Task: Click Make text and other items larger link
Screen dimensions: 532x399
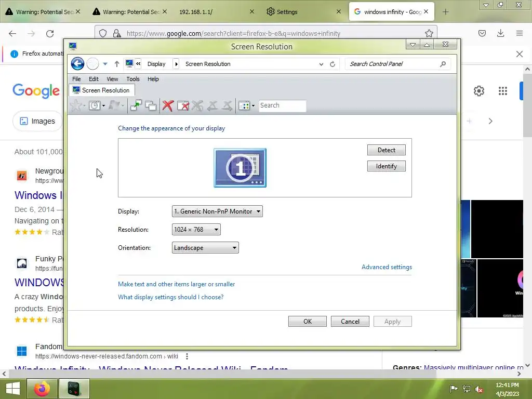Action: click(x=177, y=284)
